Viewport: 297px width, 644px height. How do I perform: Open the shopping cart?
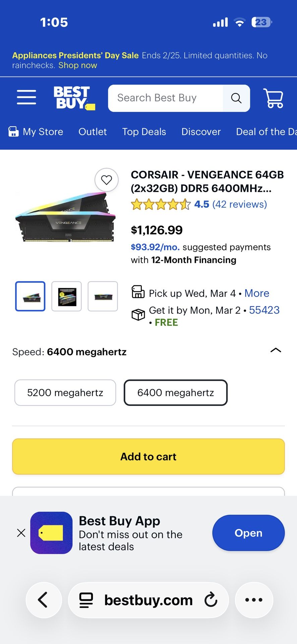click(274, 98)
